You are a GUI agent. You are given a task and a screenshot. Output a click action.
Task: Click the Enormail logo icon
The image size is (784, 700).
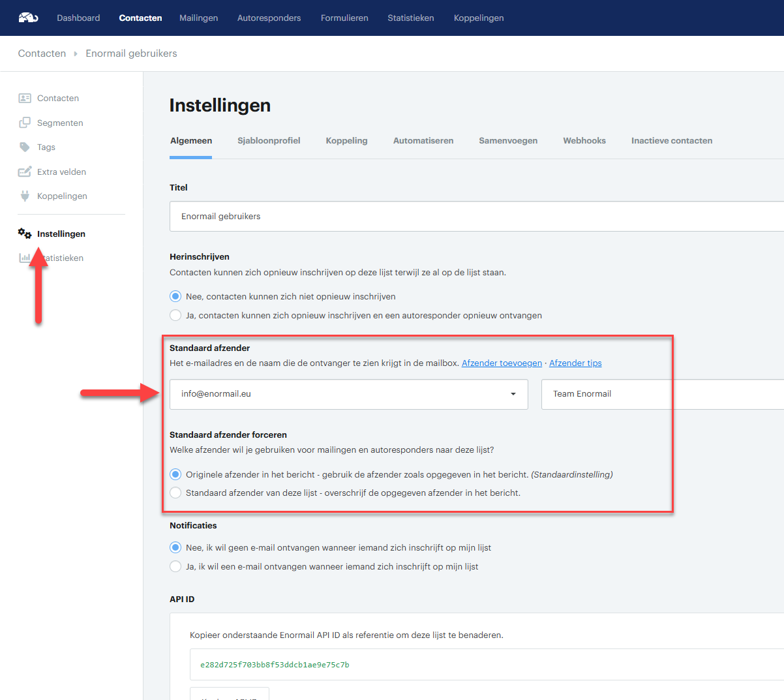[28, 18]
